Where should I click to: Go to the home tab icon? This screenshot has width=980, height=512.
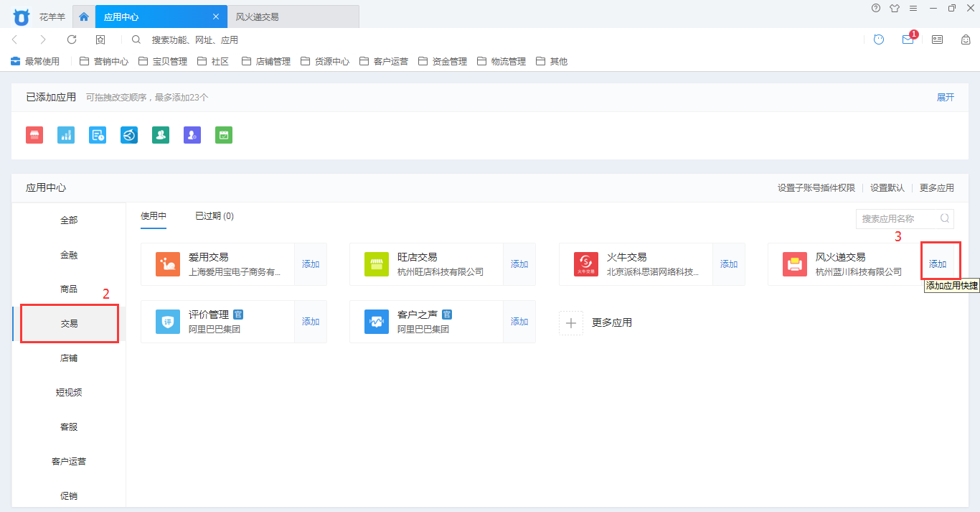coord(84,17)
